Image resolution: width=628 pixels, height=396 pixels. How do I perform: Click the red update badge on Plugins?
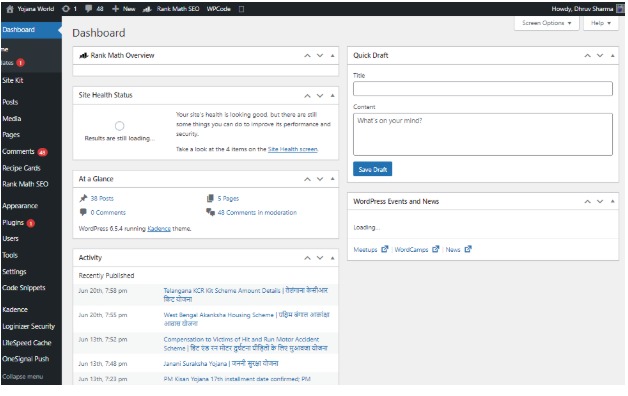point(31,223)
